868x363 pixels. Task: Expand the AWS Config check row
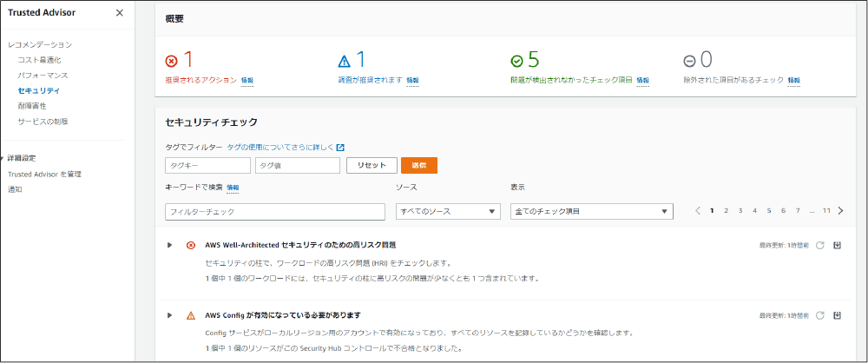point(170,315)
